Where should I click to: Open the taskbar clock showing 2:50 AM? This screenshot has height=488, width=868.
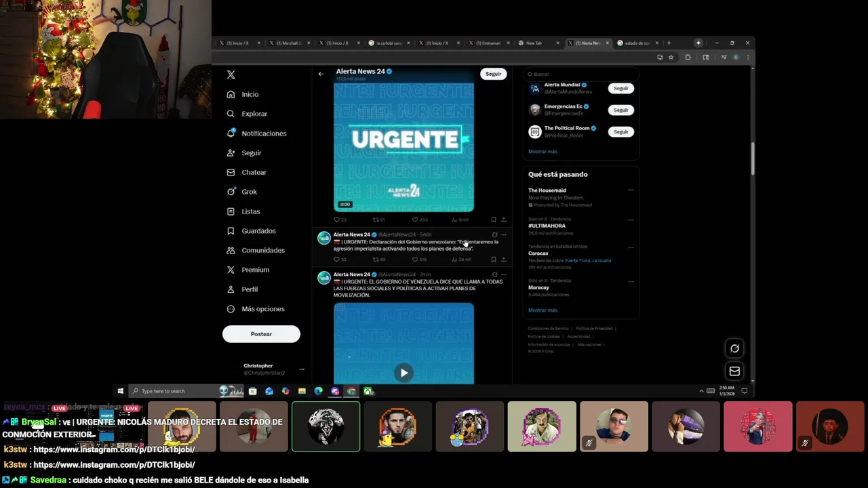click(x=727, y=391)
